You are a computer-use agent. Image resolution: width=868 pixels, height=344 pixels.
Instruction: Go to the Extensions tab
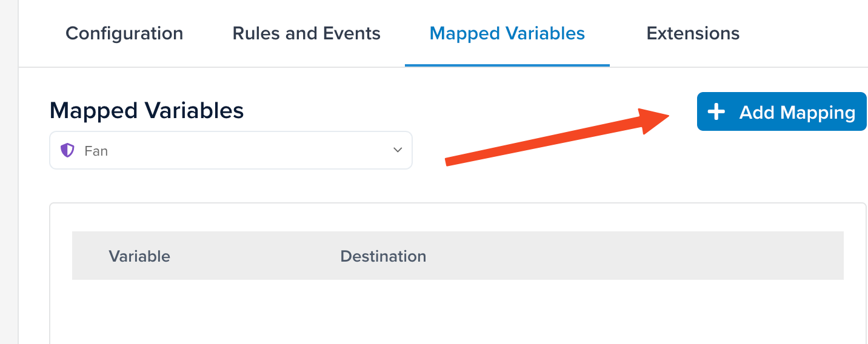coord(693,33)
